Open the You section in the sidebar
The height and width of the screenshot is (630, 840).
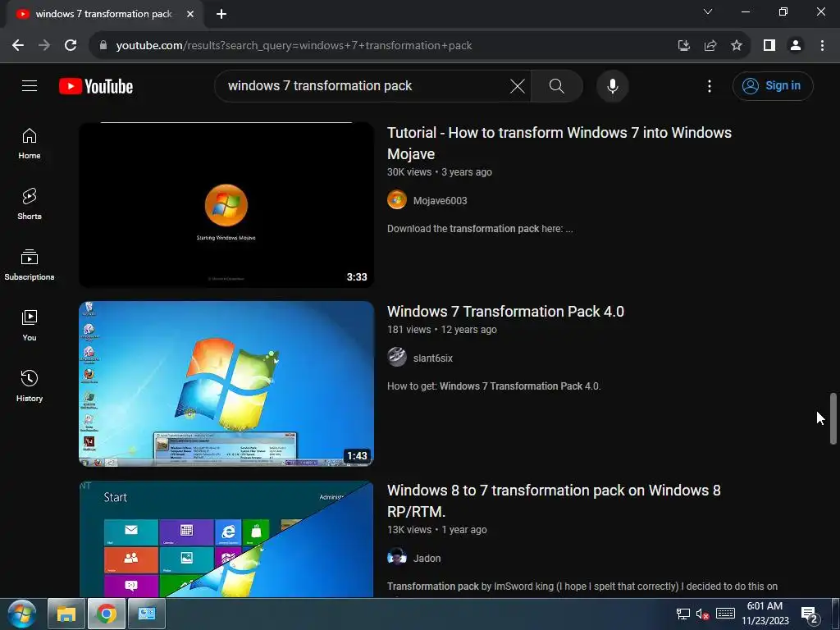30,325
